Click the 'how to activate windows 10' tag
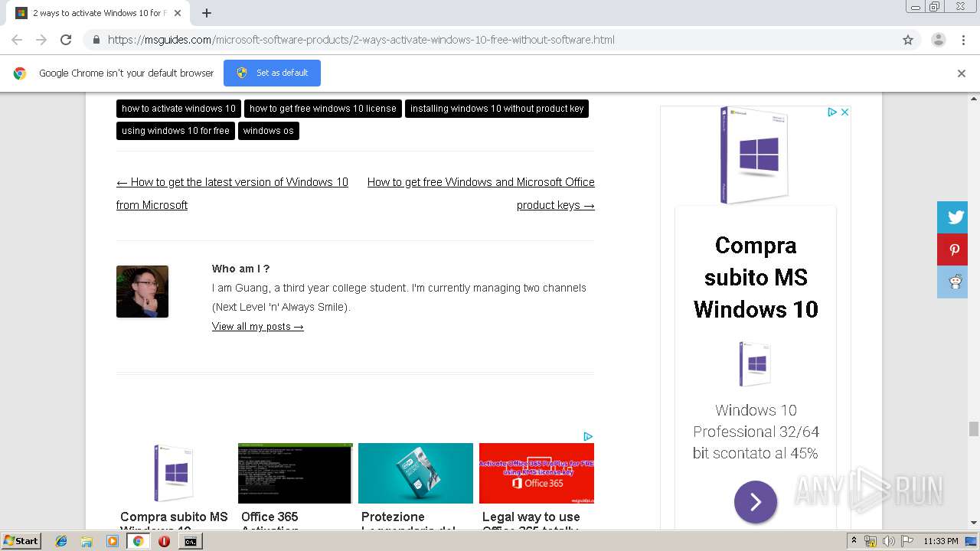The image size is (980, 551). click(178, 109)
